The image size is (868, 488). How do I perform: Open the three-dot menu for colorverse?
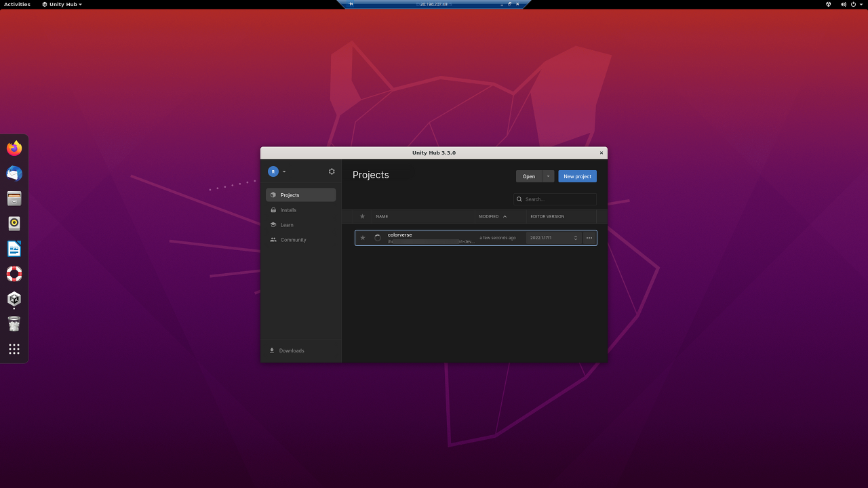click(x=589, y=238)
